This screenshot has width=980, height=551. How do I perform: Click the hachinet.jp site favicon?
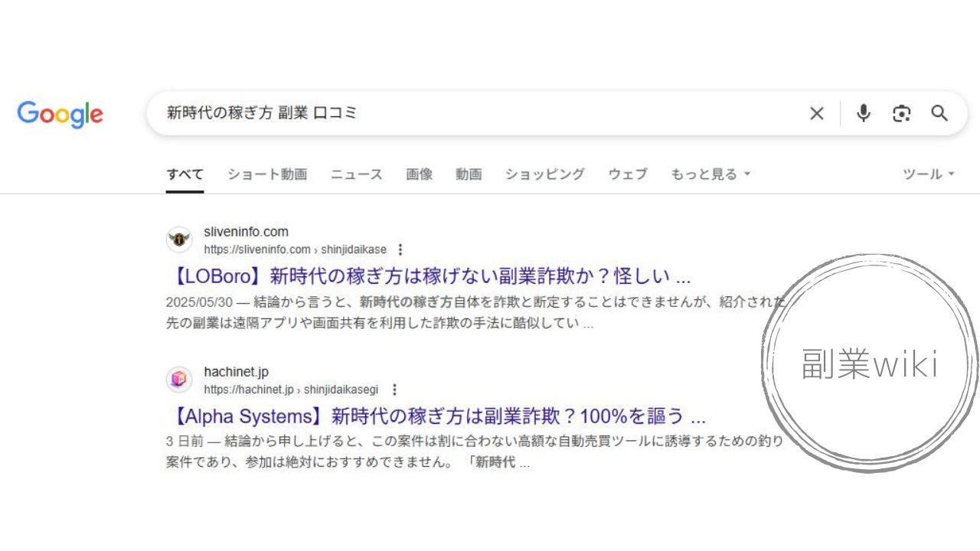[x=179, y=380]
